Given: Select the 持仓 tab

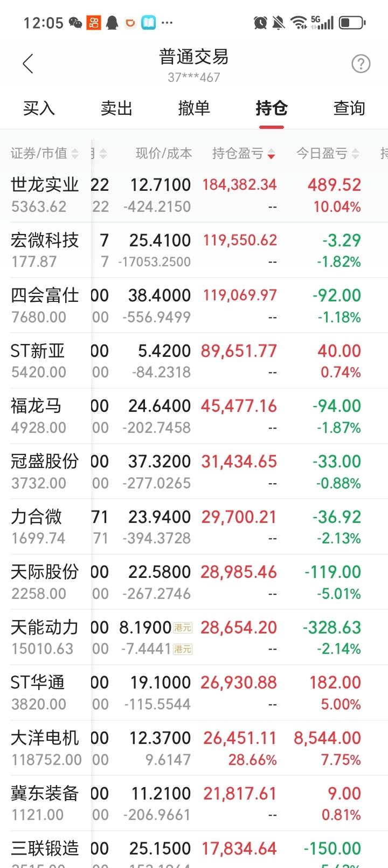Looking at the screenshot, I should pos(272,108).
